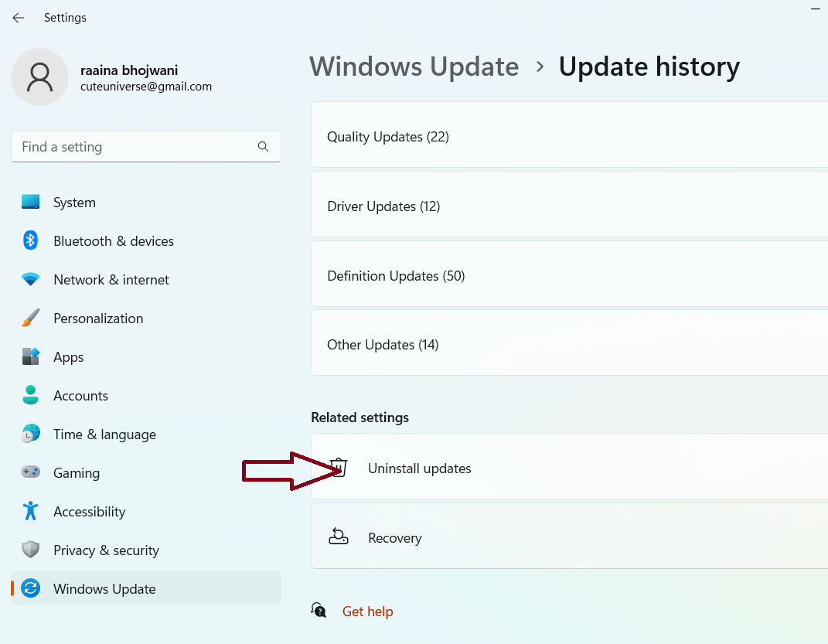
Task: Open Bluetooth & devices settings
Action: 113,241
